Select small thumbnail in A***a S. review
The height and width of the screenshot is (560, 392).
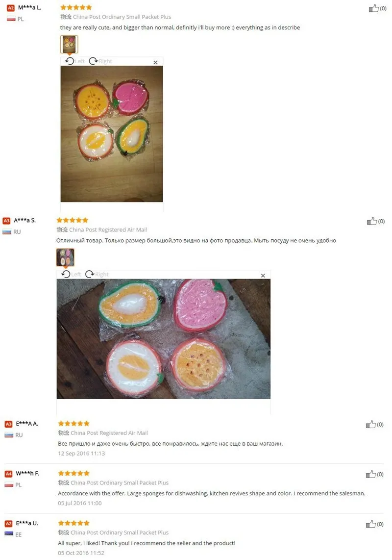coord(65,257)
